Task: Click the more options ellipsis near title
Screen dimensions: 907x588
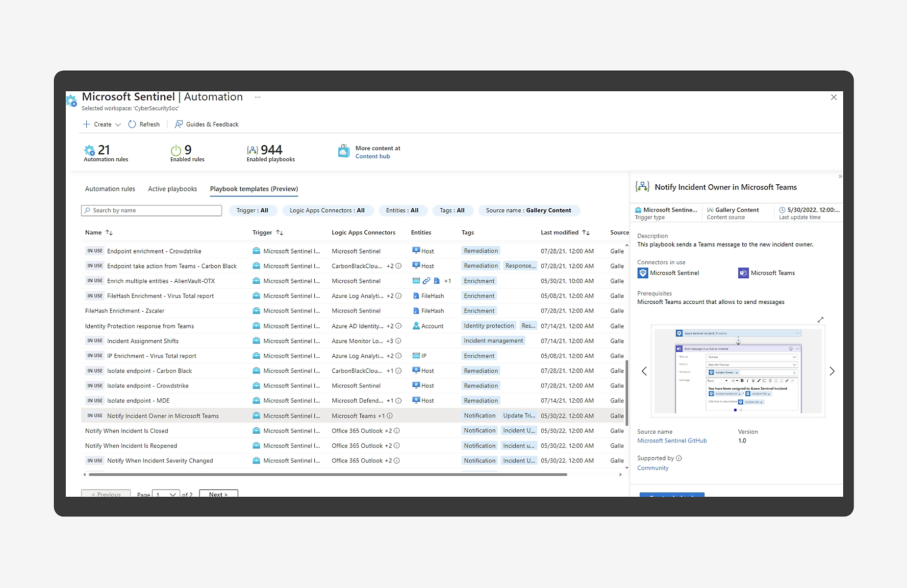Action: (x=258, y=98)
